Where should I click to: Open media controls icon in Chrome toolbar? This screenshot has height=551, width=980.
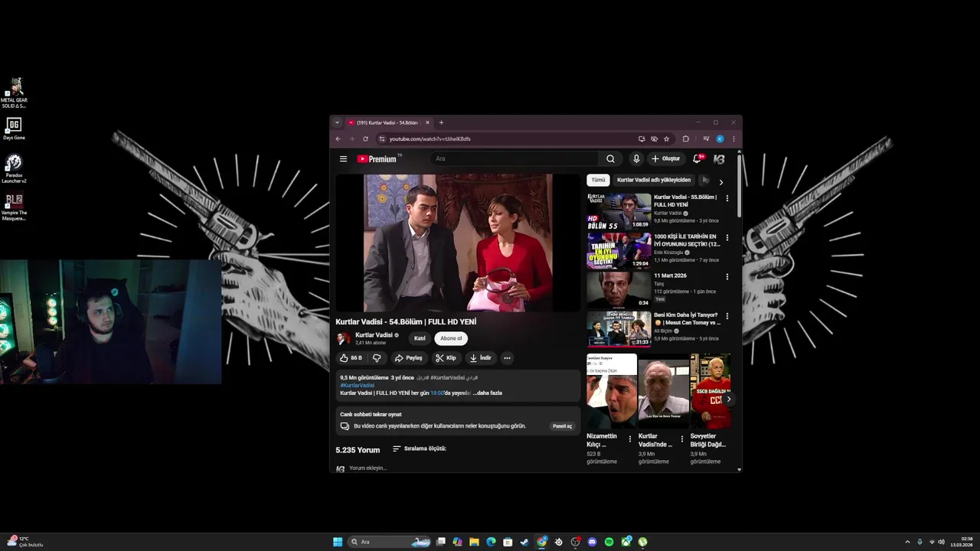coord(705,139)
